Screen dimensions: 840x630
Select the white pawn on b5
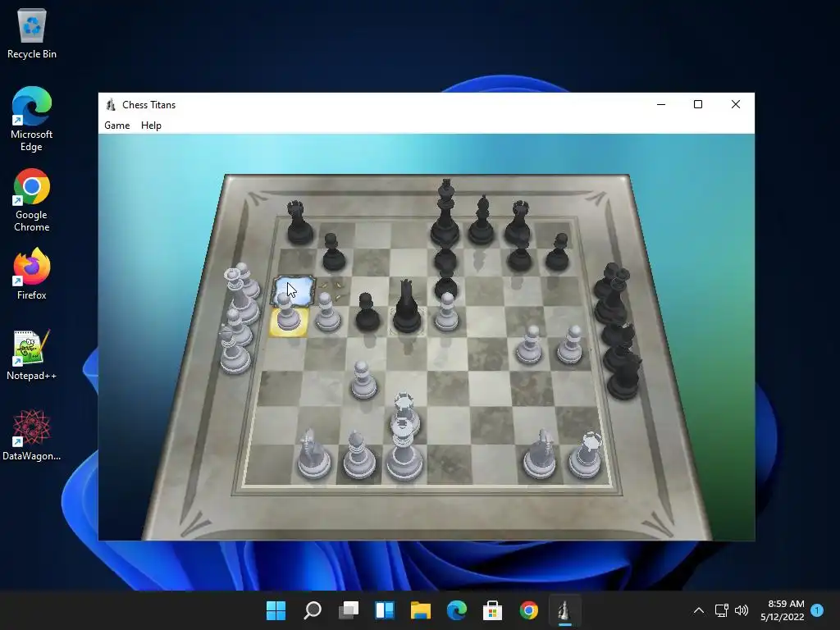(x=326, y=311)
